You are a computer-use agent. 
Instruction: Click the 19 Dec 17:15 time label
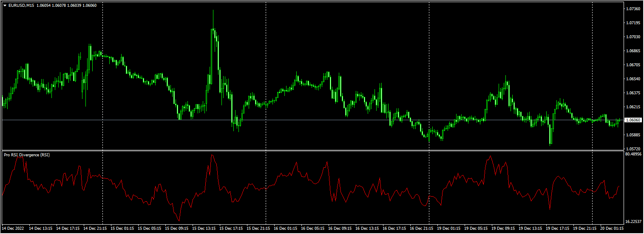point(558,228)
